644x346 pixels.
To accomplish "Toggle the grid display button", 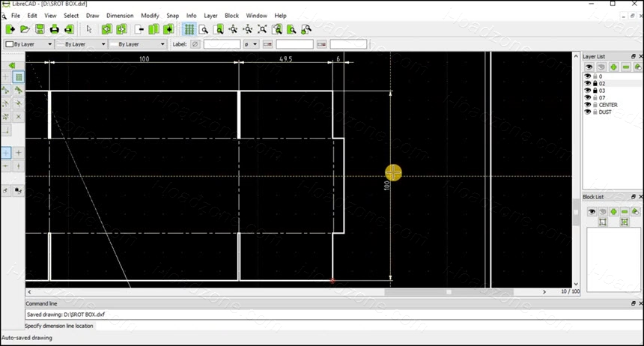I will coord(189,29).
